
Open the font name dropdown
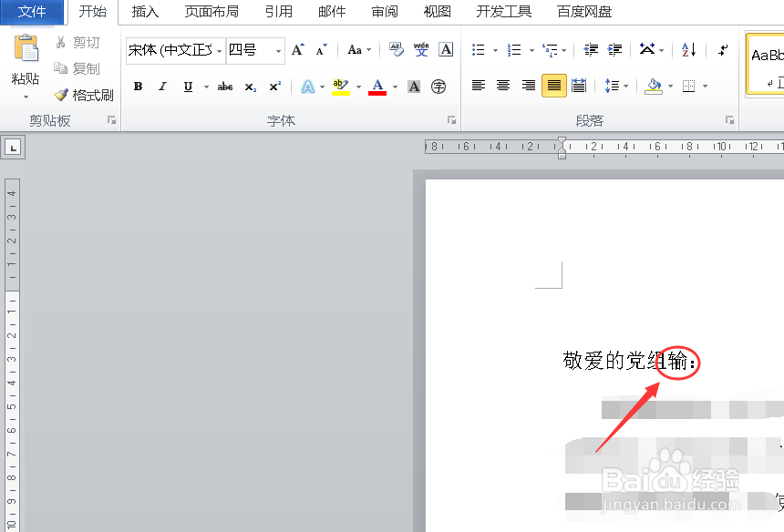point(219,51)
